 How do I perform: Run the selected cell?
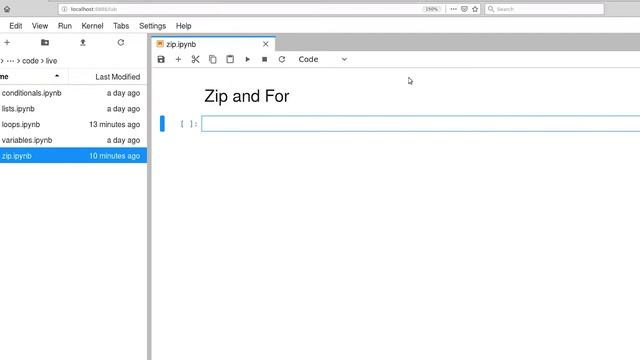pos(247,59)
